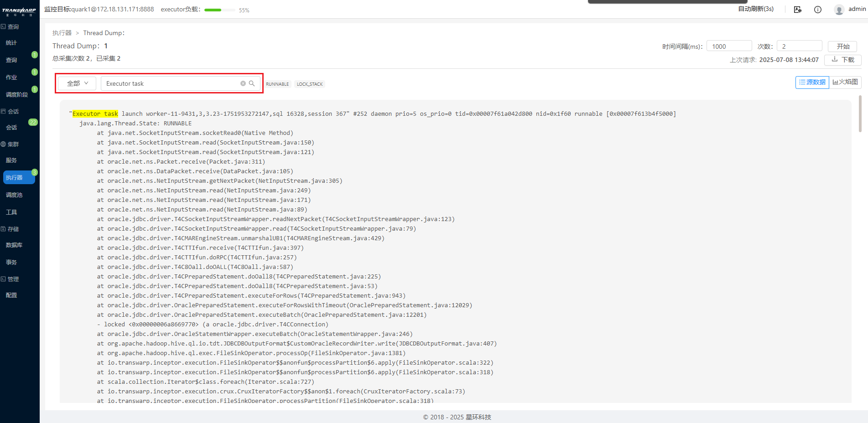Click the executor load progress bar
This screenshot has width=868, height=423.
tap(220, 10)
